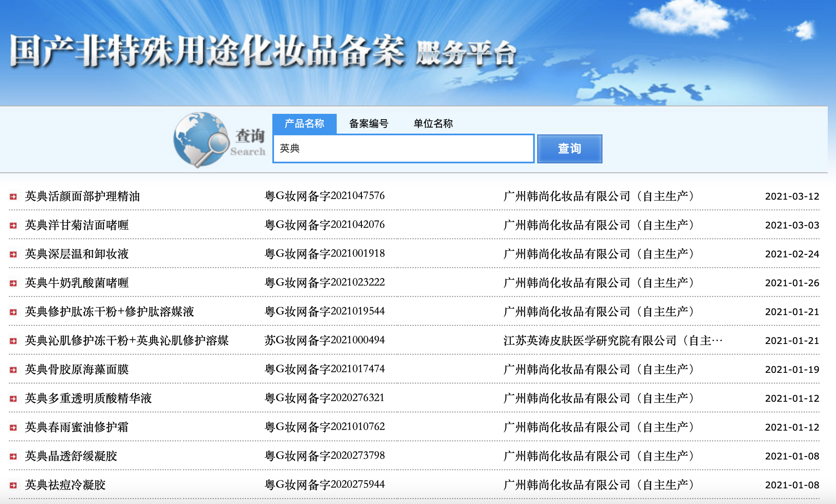The width and height of the screenshot is (836, 504).
Task: Click red arrow icon beside 英典活颜面部护理精油
Action: coord(13,197)
